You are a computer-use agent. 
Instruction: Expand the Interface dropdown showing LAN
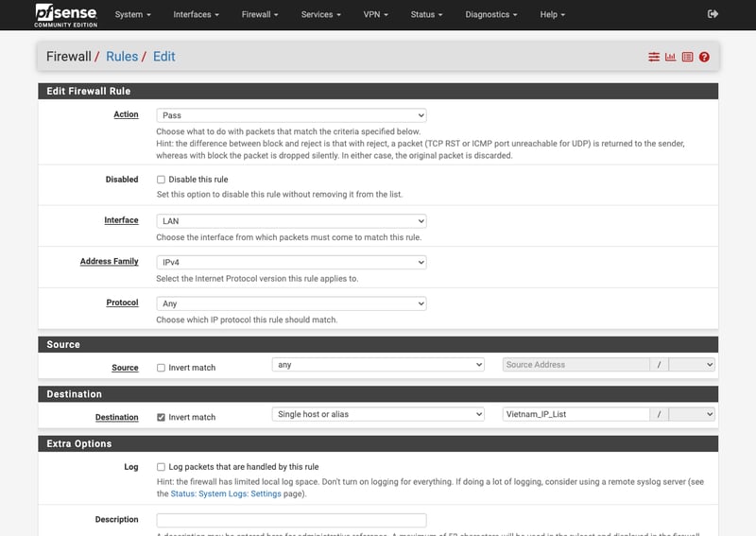(x=291, y=221)
